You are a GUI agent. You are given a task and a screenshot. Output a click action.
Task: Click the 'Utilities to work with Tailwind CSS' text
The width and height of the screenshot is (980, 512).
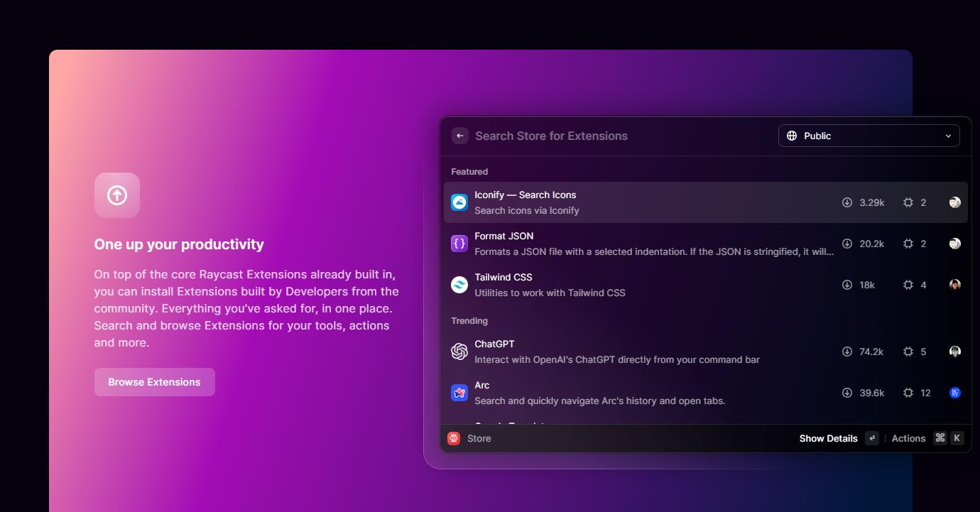pyautogui.click(x=550, y=293)
